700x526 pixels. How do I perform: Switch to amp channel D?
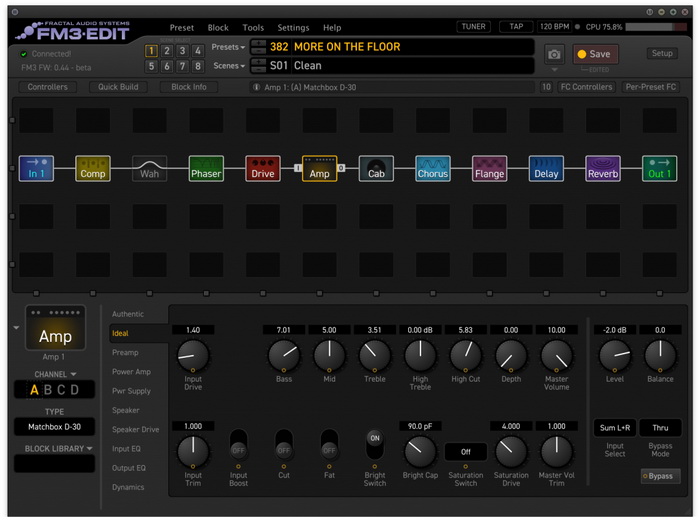click(x=75, y=390)
